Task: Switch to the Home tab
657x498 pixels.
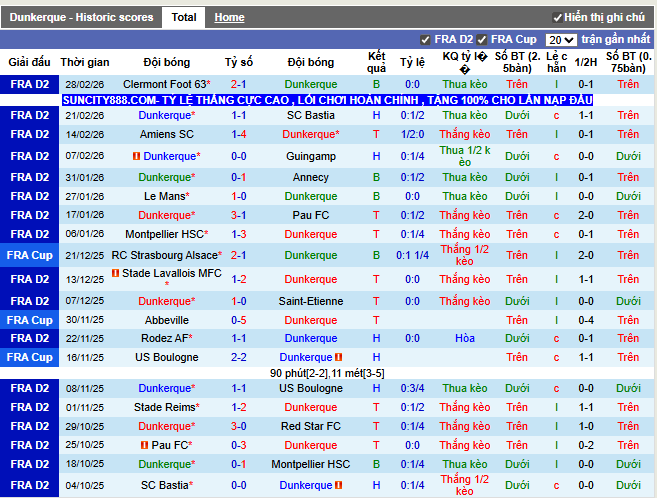Action: pos(229,17)
